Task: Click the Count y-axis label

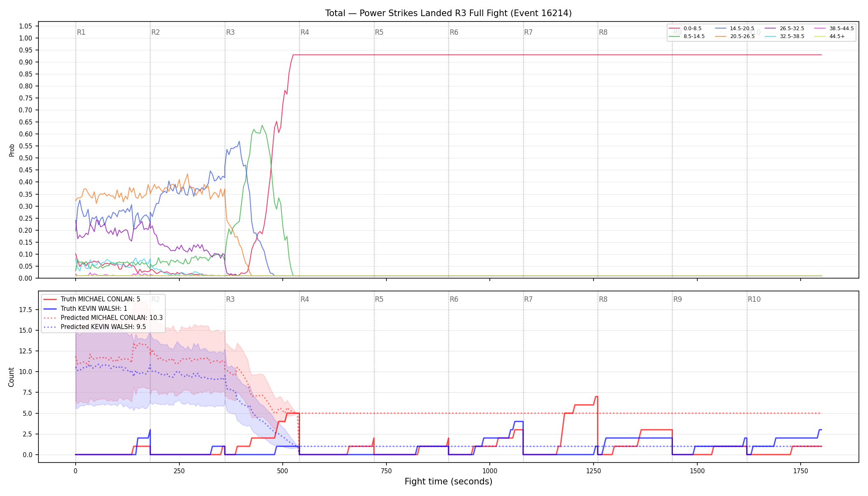Action: pos(12,377)
